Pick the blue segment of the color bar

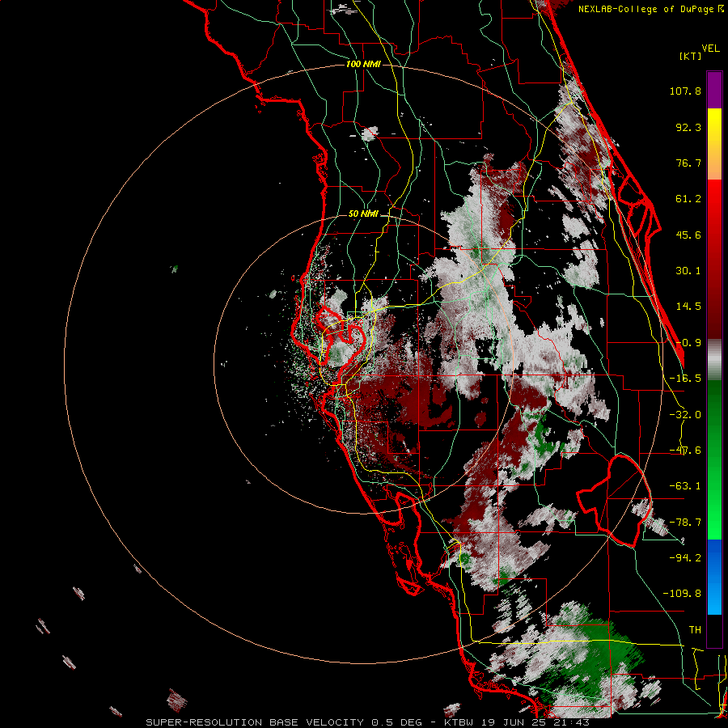(x=714, y=577)
